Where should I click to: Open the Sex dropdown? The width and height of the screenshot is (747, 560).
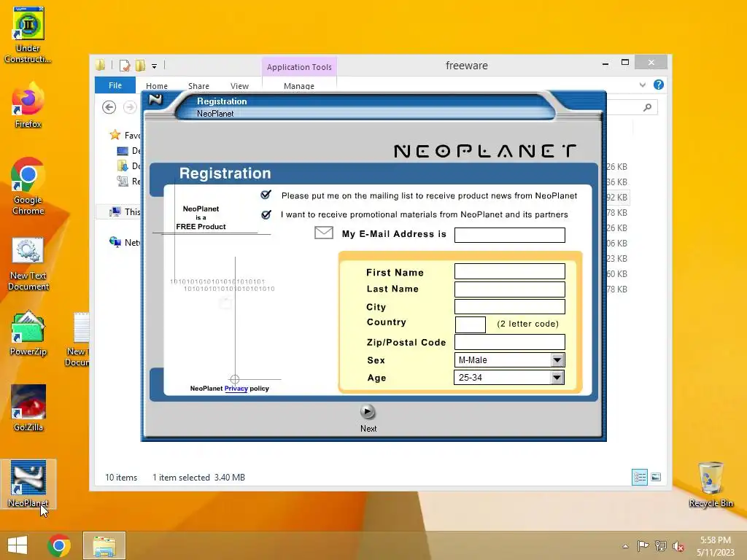(x=557, y=360)
